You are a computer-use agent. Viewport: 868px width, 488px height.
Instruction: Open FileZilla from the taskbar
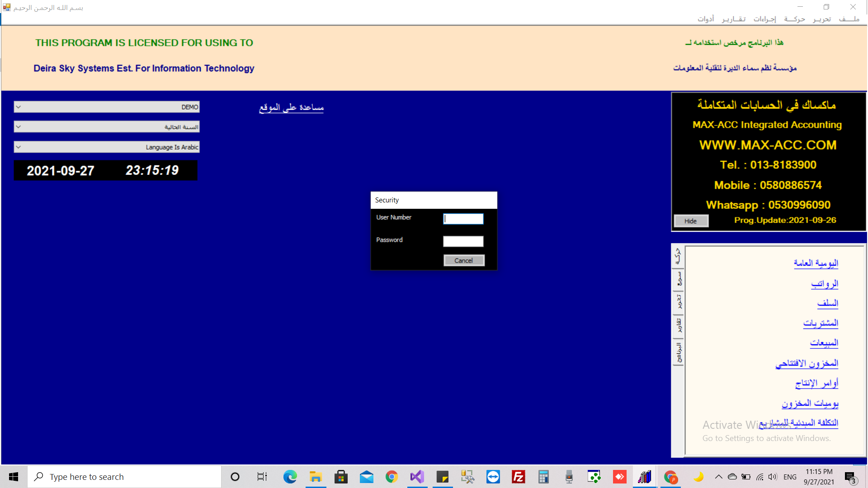pyautogui.click(x=519, y=477)
